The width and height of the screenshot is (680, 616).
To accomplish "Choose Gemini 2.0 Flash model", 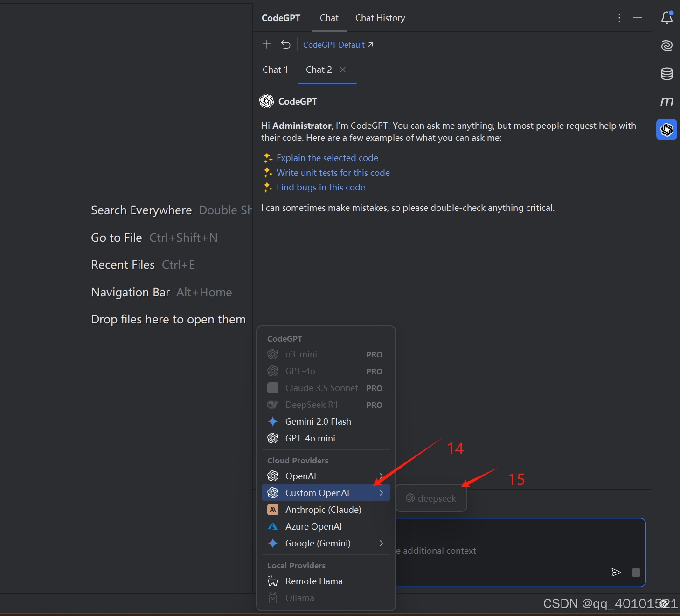I will (x=326, y=421).
